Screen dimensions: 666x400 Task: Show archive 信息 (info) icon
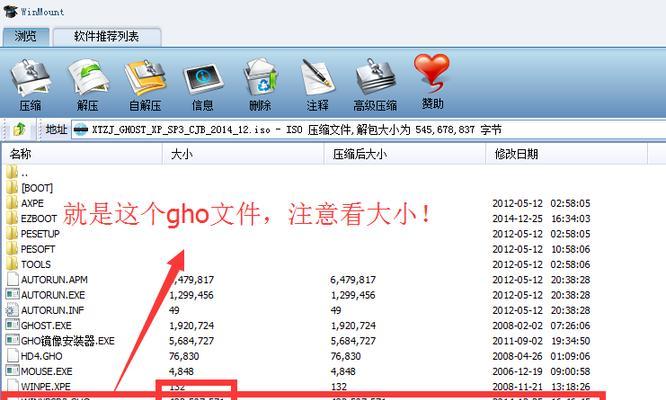coord(203,79)
